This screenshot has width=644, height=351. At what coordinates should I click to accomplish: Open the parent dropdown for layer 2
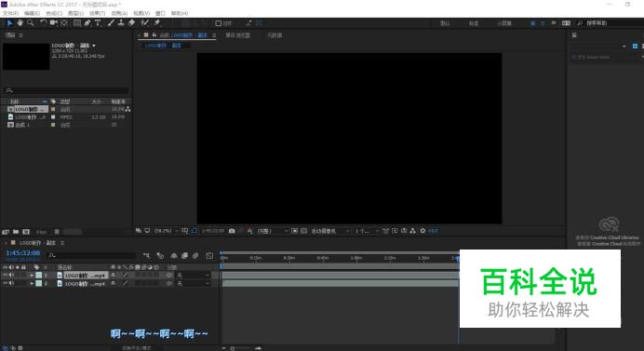(193, 284)
